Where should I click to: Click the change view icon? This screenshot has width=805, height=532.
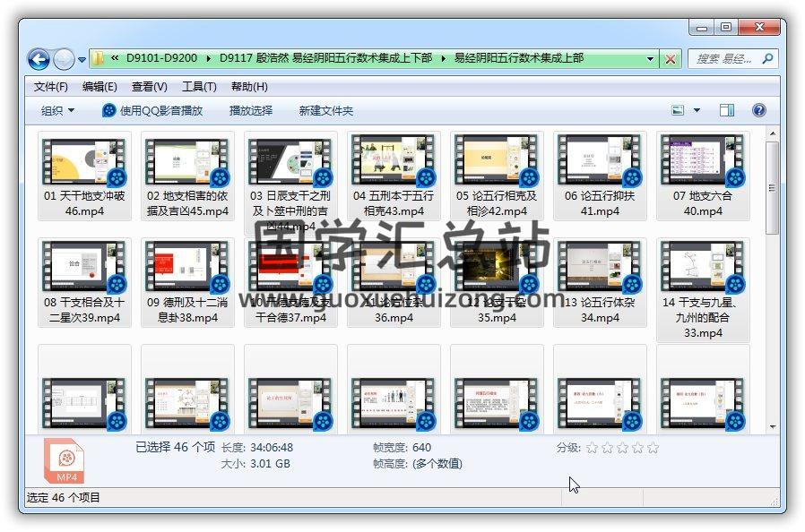[679, 110]
